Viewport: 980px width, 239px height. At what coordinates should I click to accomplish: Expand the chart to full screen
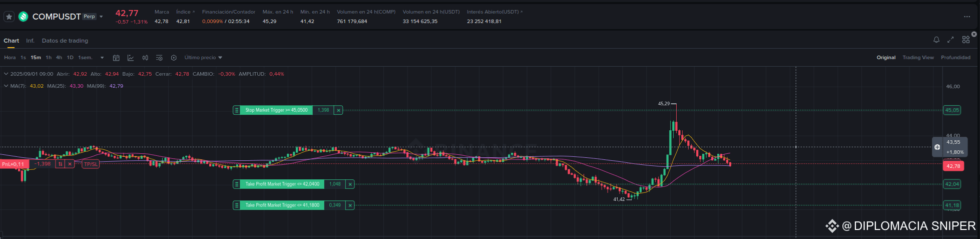coord(950,40)
